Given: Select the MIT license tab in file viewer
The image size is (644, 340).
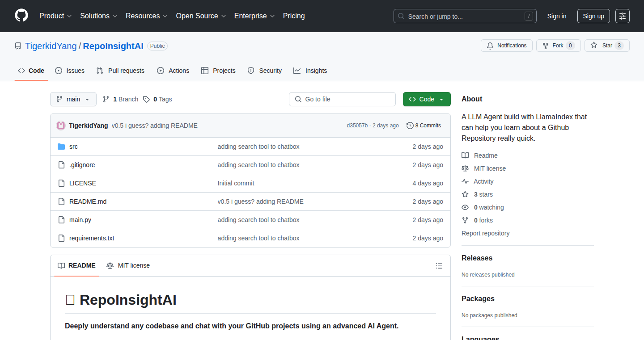Looking at the screenshot, I should coord(128,265).
